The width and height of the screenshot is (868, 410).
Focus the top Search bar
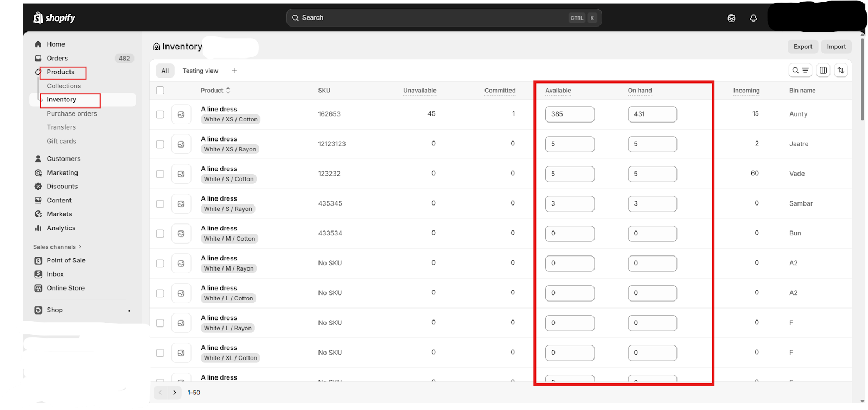click(444, 18)
